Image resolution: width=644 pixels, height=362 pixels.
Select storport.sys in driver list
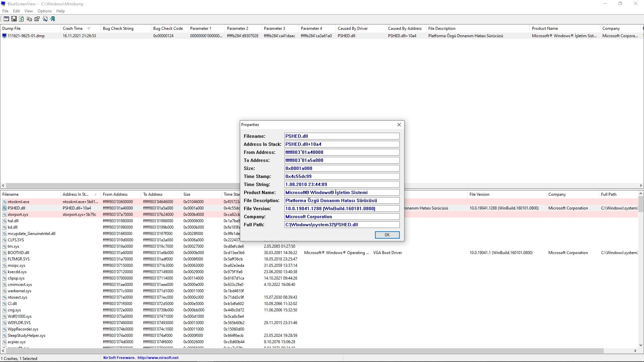(18, 215)
